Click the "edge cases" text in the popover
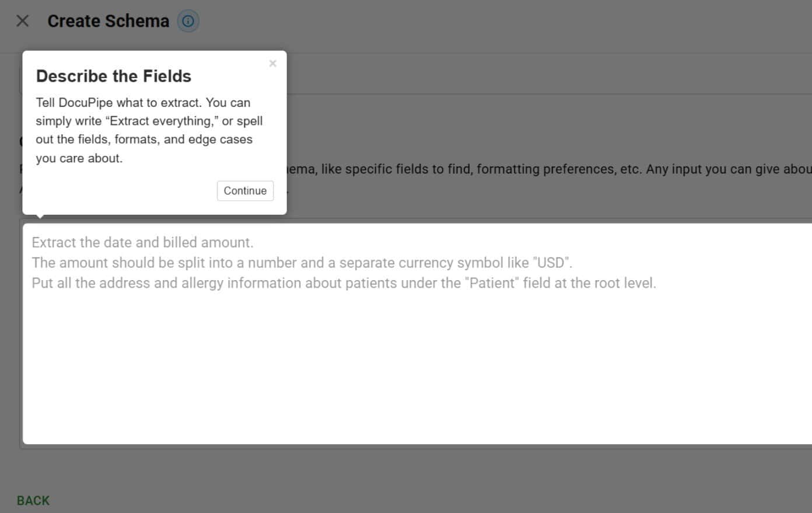 (x=220, y=139)
